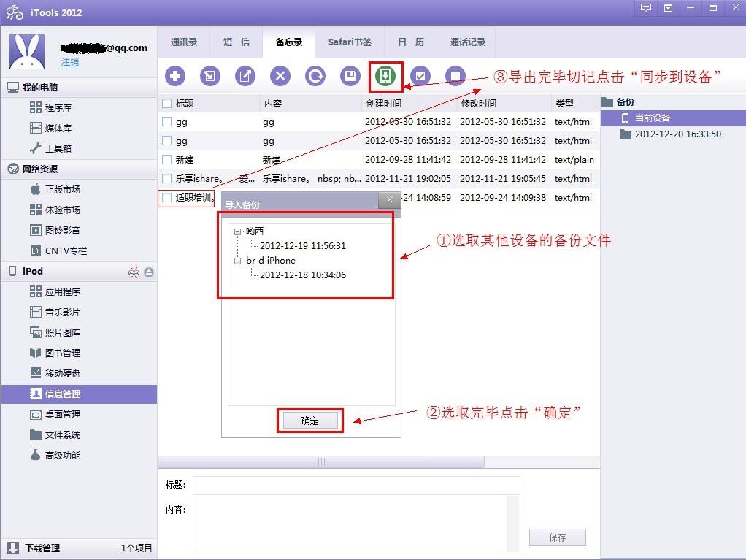
Task: Click the add new memo plus icon
Action: 175,76
